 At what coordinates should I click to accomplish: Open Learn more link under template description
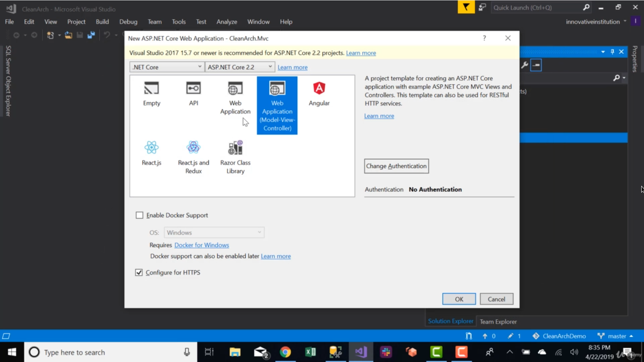click(379, 116)
